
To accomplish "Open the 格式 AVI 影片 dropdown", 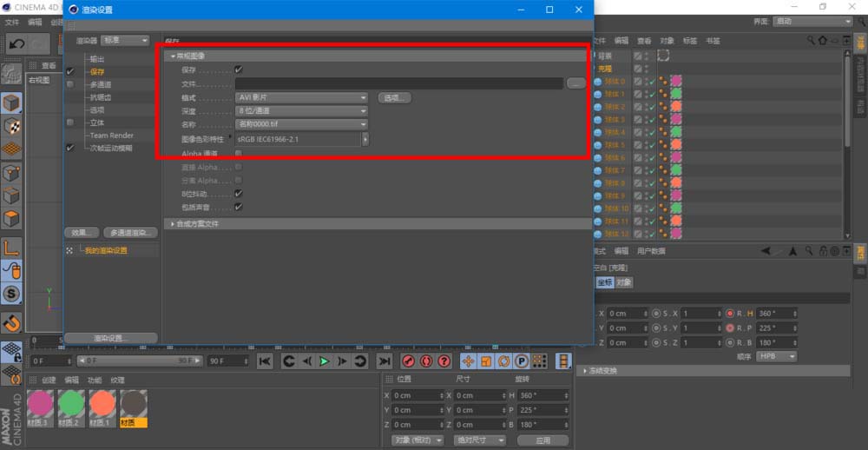I will click(x=302, y=97).
